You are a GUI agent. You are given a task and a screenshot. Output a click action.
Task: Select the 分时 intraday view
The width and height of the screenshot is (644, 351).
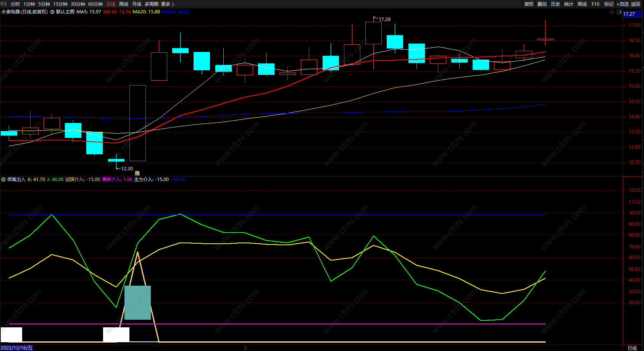click(x=15, y=4)
